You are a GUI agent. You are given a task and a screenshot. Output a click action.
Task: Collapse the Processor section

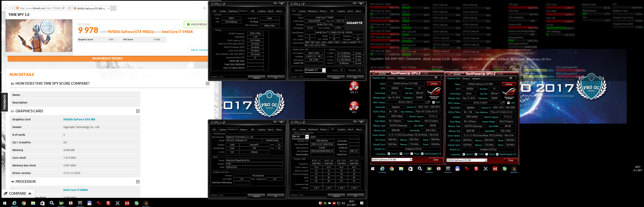click(138, 182)
